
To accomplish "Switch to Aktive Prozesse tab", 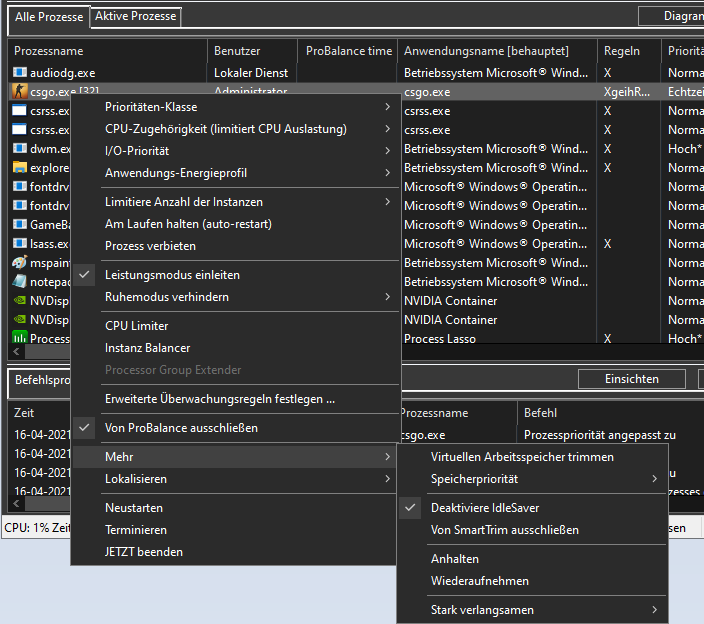I will (x=136, y=16).
